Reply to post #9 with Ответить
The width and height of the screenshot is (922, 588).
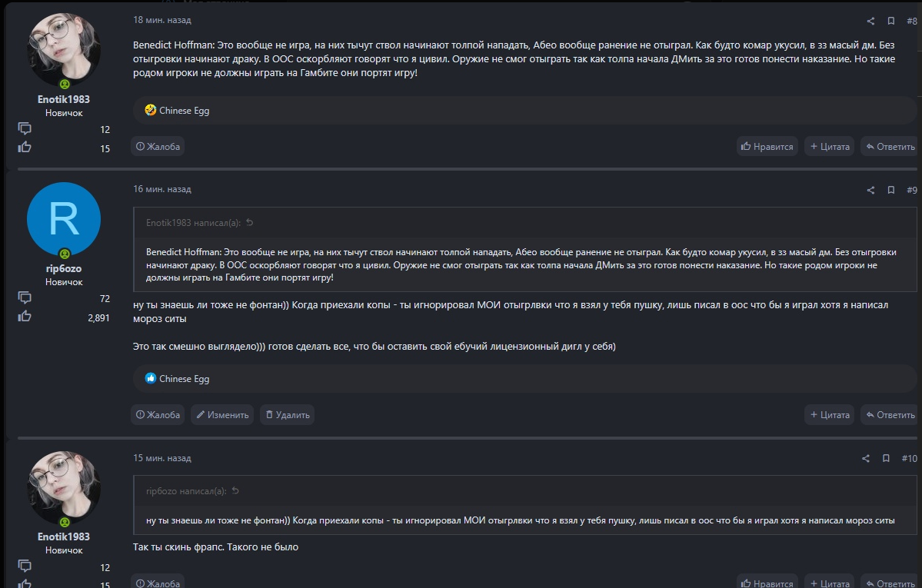click(890, 415)
